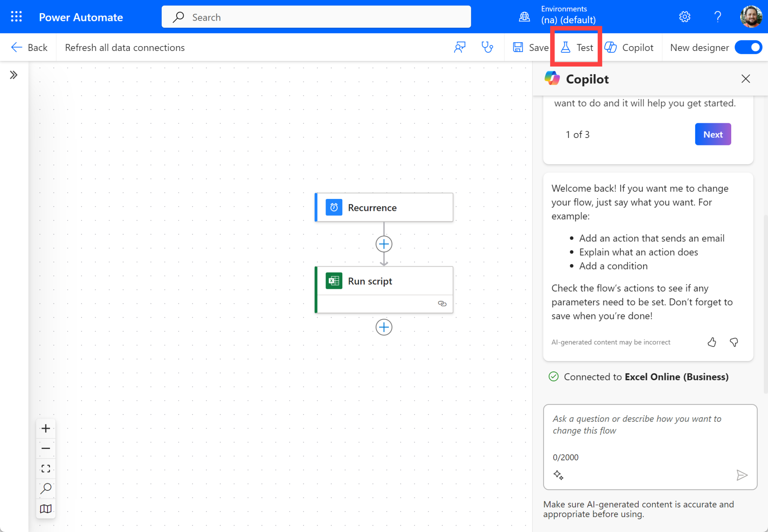This screenshot has height=532, width=768.
Task: Click Test in the command bar
Action: pyautogui.click(x=577, y=48)
